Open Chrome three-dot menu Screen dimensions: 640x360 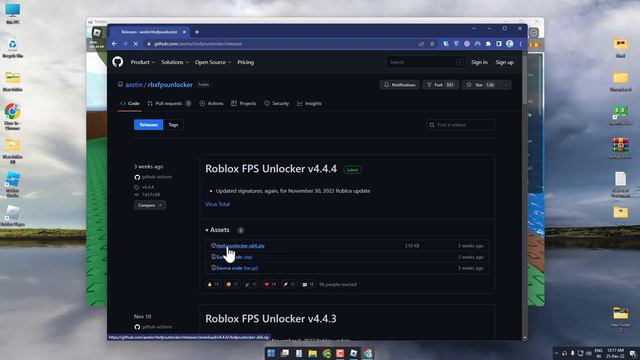click(520, 44)
